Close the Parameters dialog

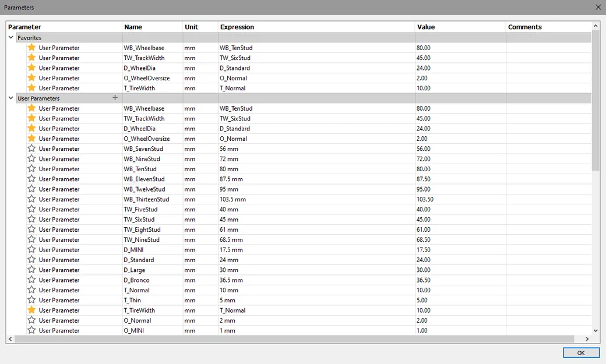pos(598,8)
